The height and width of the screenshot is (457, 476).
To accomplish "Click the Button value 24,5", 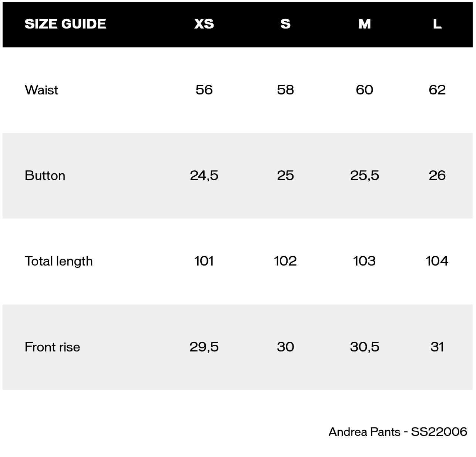I will (204, 176).
